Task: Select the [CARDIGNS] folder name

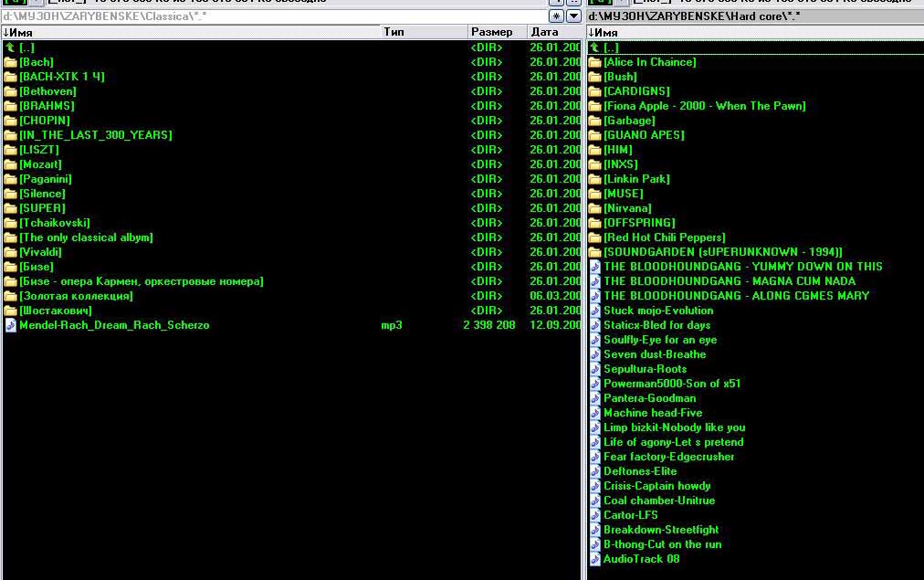Action: pos(637,91)
